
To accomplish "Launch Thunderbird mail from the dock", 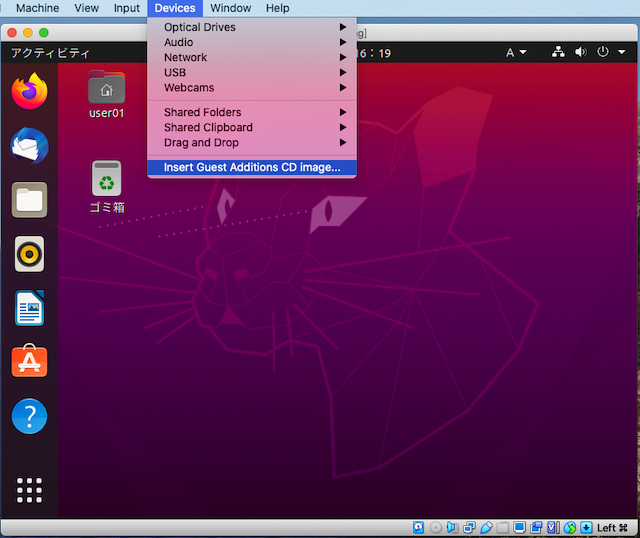I will point(29,146).
